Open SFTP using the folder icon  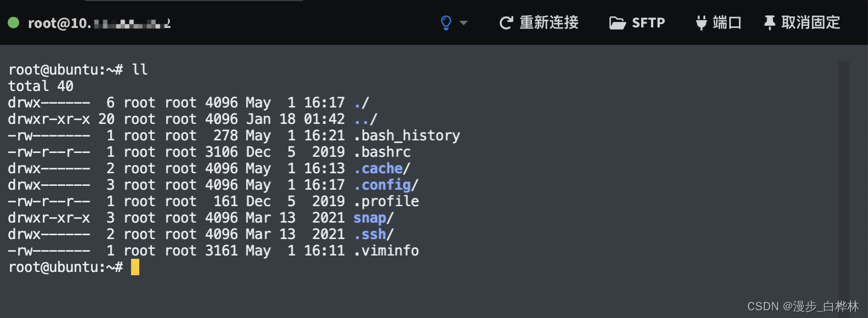(x=618, y=22)
